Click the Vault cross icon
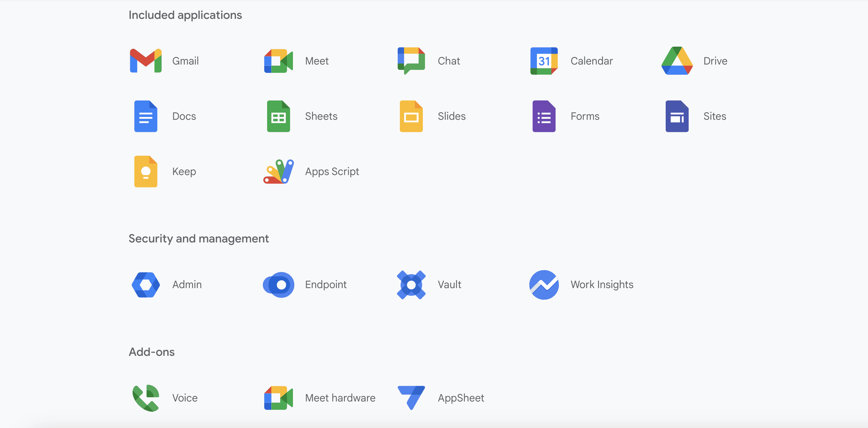This screenshot has height=428, width=868. (x=411, y=285)
